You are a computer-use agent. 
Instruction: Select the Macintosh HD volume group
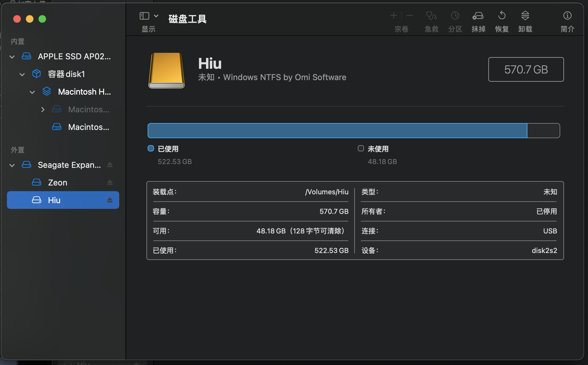click(x=84, y=92)
